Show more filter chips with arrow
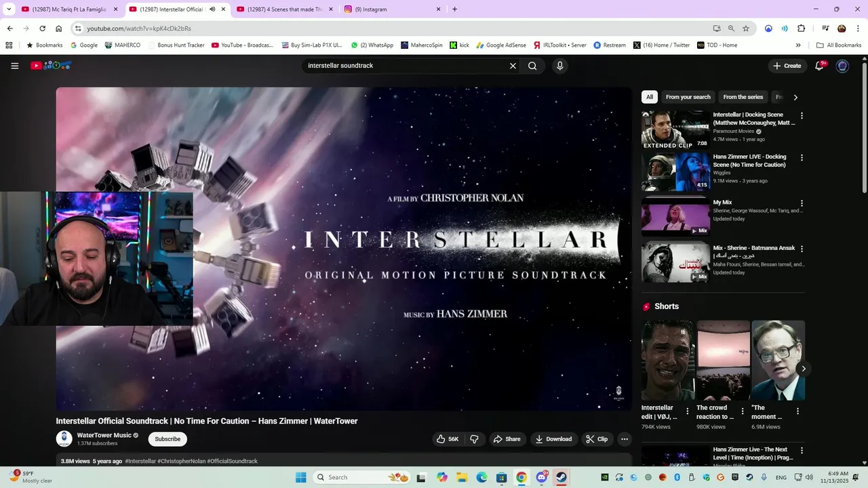868x488 pixels. coord(795,97)
